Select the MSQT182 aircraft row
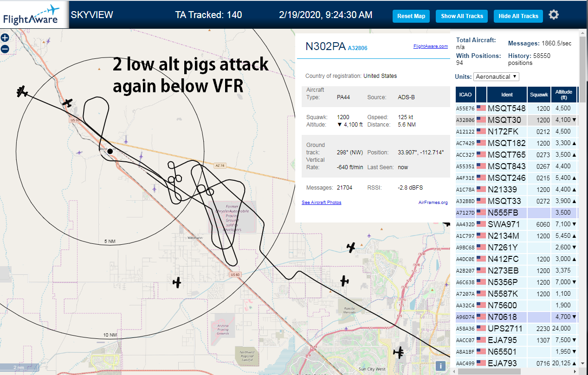Image resolution: width=588 pixels, height=375 pixels. click(x=517, y=143)
